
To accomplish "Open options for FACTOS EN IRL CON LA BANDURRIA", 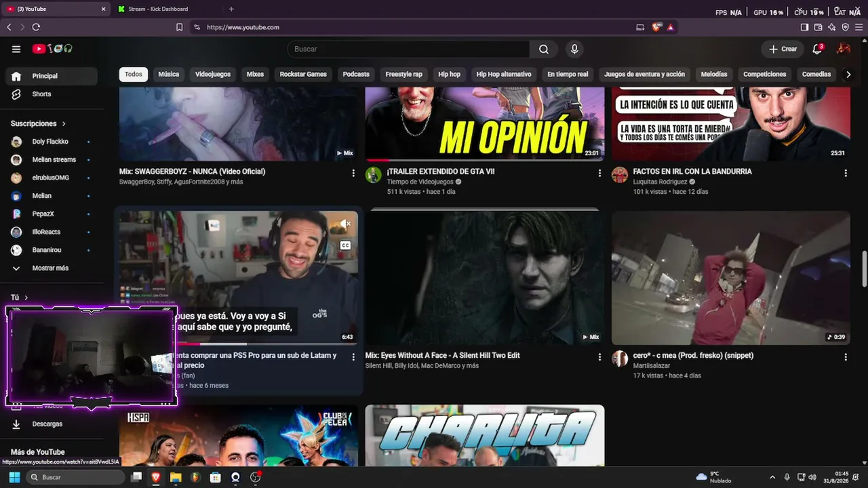I will 846,174.
